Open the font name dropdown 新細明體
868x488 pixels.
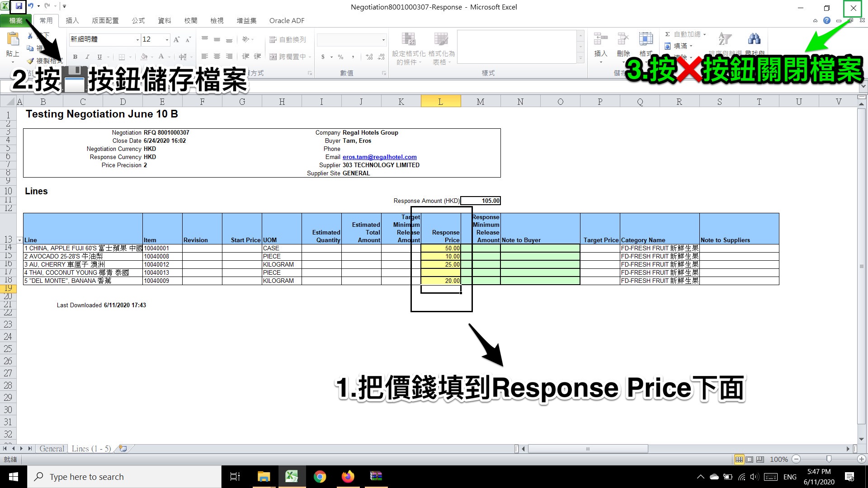coord(137,40)
